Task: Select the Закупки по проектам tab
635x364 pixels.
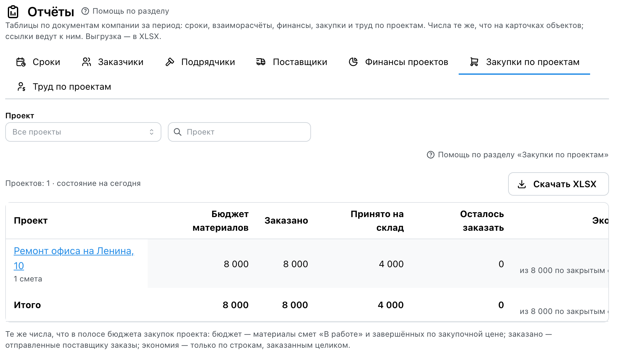Action: point(524,62)
